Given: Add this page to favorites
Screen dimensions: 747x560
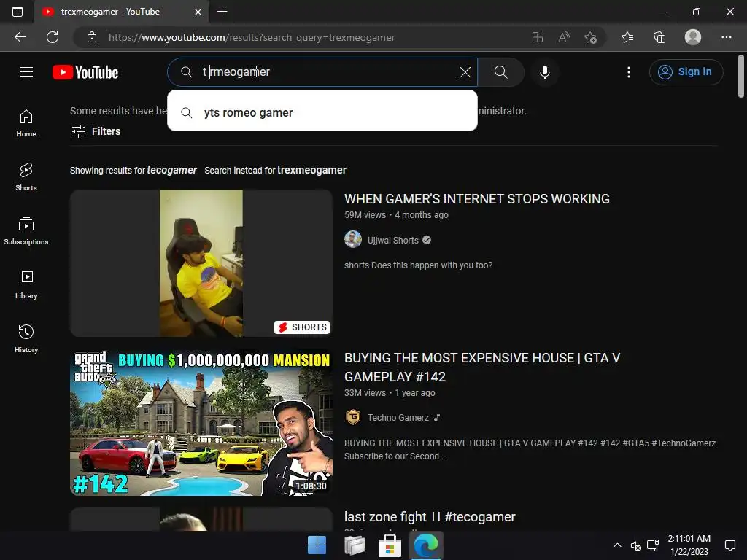Looking at the screenshot, I should pyautogui.click(x=591, y=37).
